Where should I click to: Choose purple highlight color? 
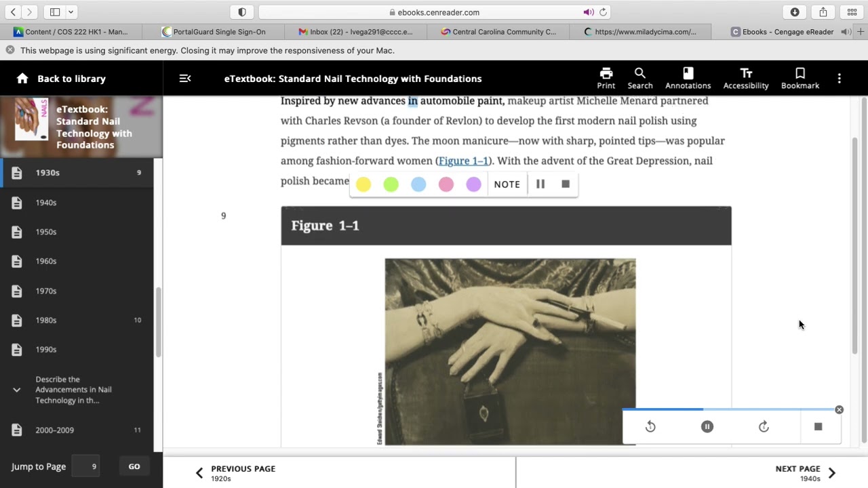(x=473, y=184)
